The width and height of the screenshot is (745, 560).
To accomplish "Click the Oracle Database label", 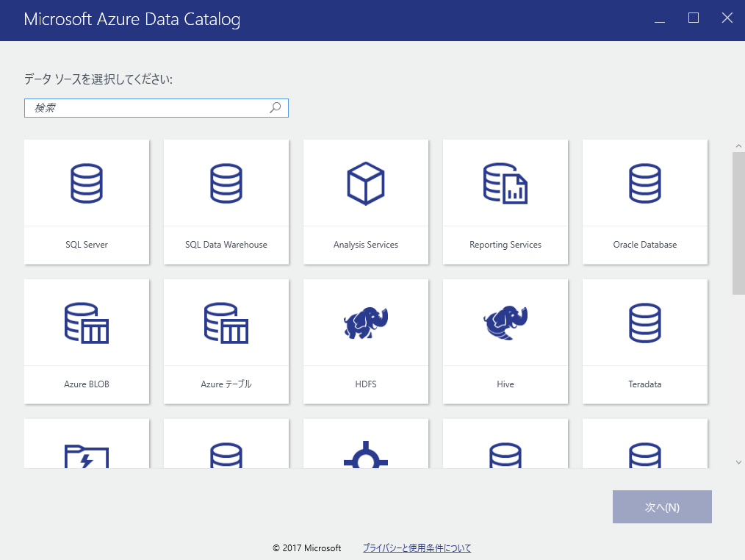I will [645, 245].
